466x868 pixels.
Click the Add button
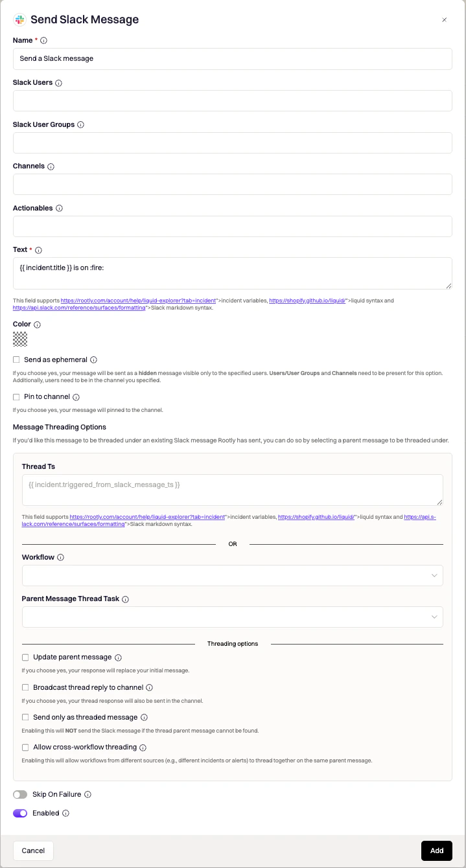(x=436, y=851)
